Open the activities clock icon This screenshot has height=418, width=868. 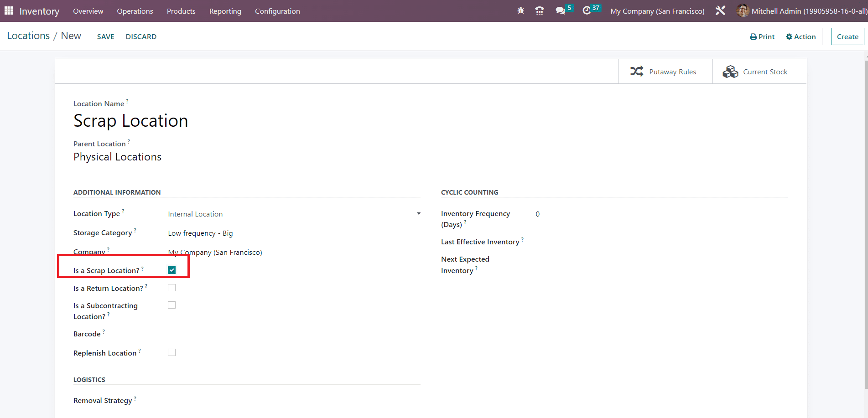point(587,11)
